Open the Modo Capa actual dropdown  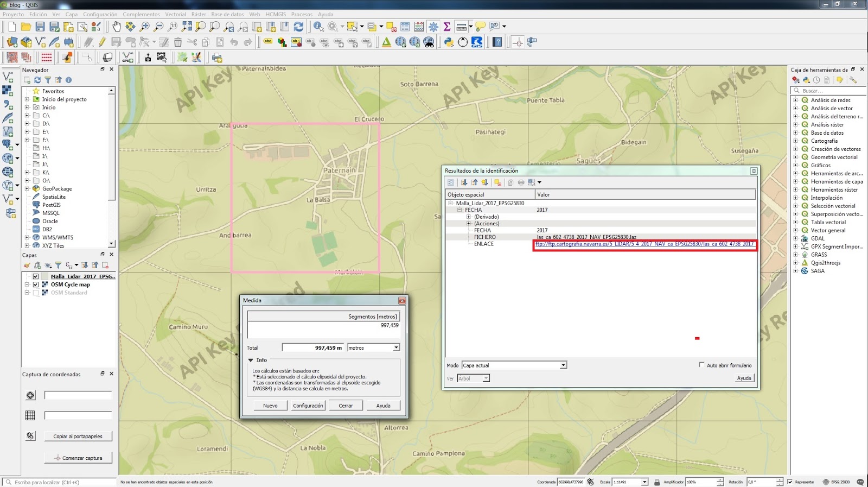[x=514, y=365]
